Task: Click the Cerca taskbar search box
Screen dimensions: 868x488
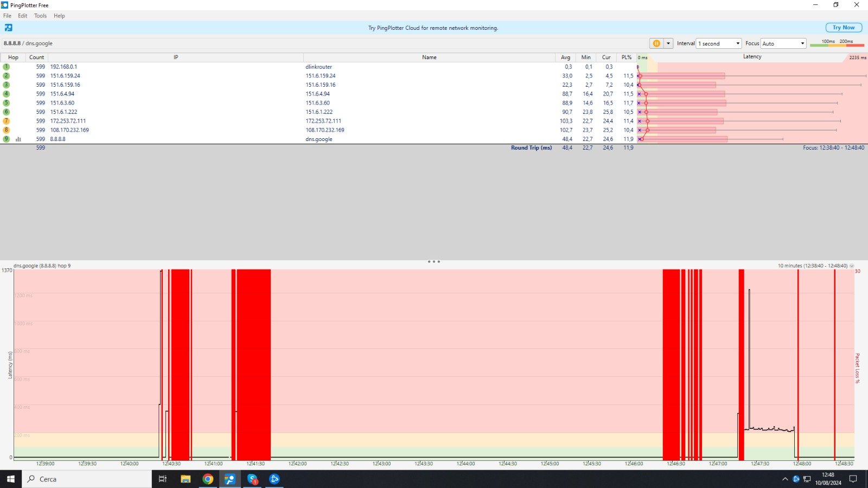Action: (x=87, y=479)
